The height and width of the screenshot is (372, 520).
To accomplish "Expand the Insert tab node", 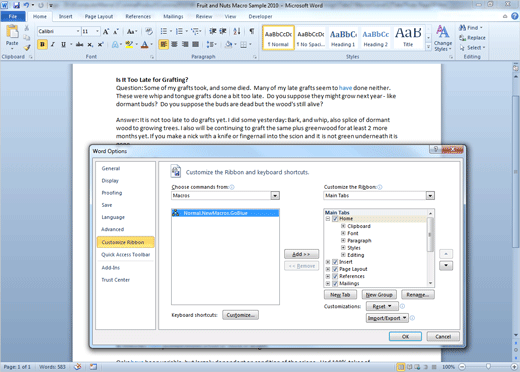I will [328, 262].
